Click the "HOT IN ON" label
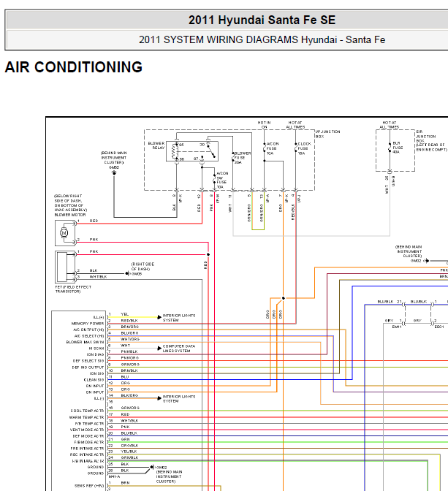 tap(264, 125)
